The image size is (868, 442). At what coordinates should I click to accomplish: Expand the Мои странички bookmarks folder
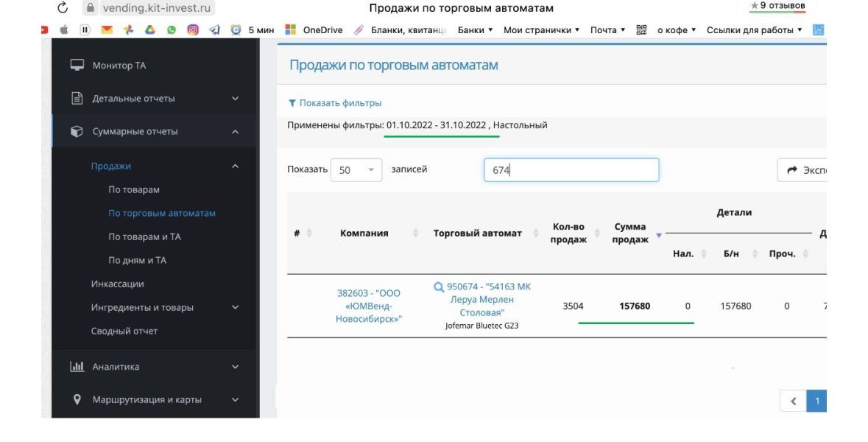541,30
